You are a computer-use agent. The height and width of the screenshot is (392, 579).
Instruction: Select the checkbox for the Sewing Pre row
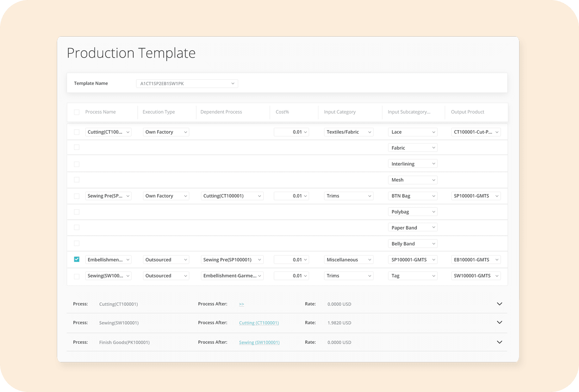click(x=76, y=196)
